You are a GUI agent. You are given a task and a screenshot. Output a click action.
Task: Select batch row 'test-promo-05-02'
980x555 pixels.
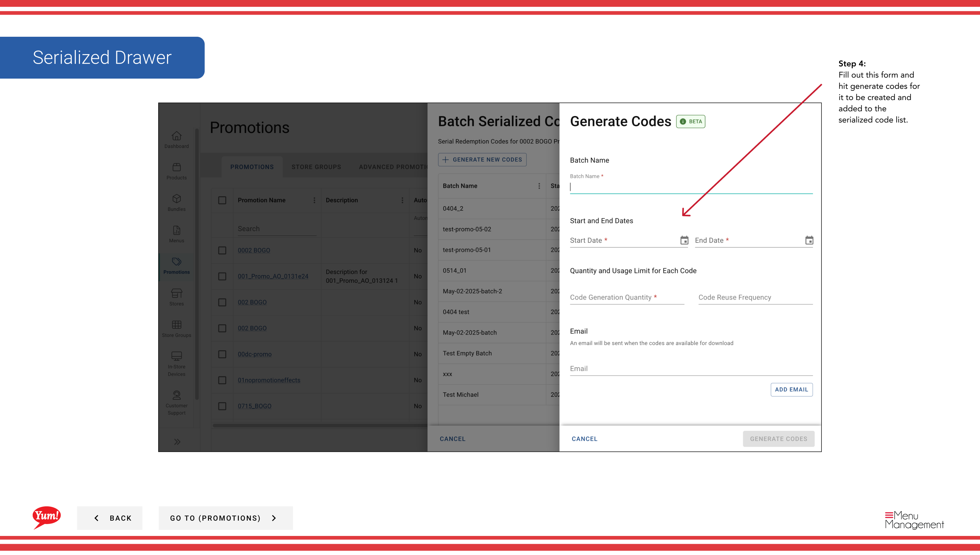(x=499, y=229)
